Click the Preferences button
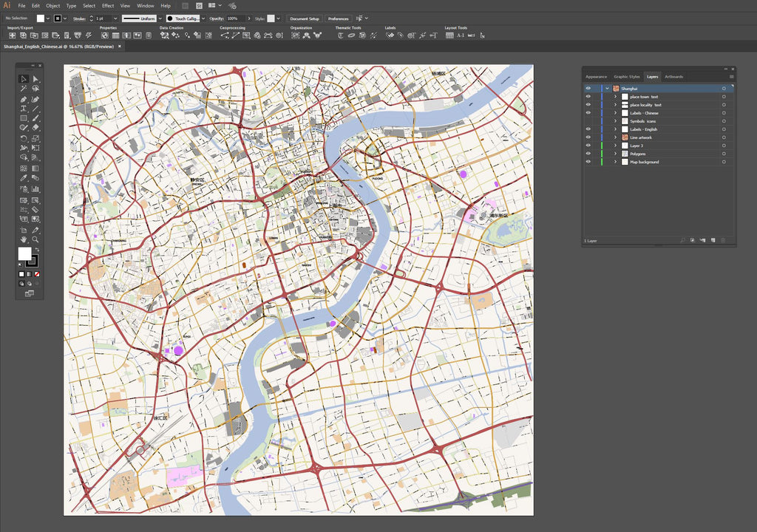 click(339, 18)
